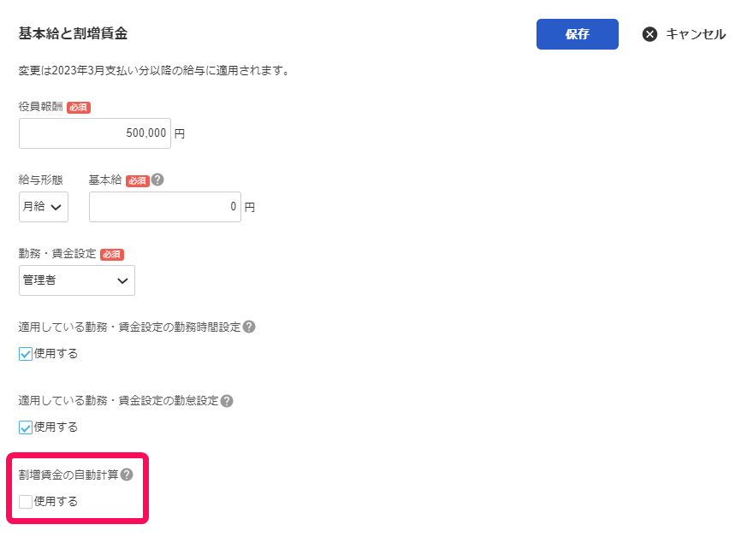The image size is (753, 560).
Task: Click the blue 保存 button
Action: [x=577, y=34]
